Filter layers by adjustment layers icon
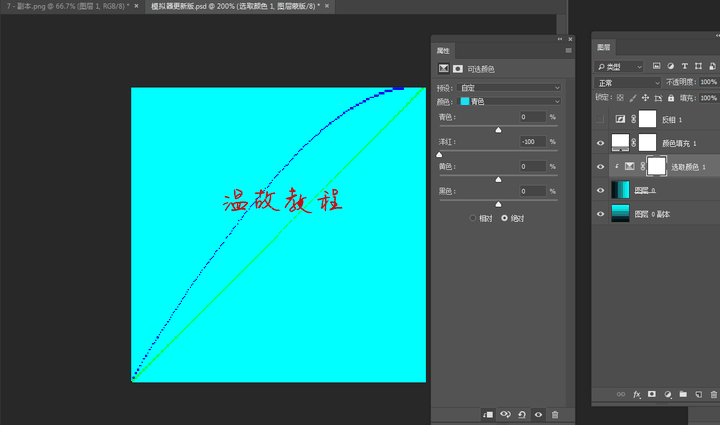 [x=670, y=66]
